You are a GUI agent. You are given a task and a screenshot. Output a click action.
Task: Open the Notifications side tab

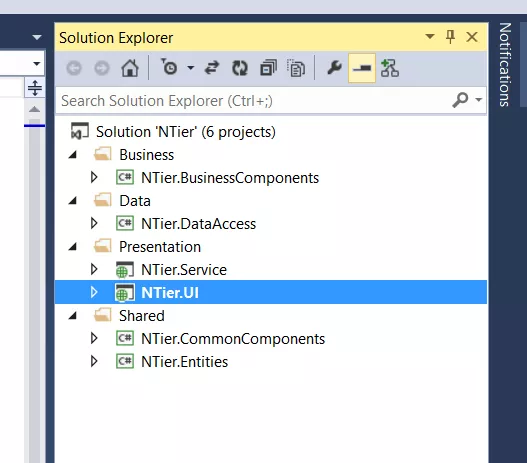pos(505,65)
